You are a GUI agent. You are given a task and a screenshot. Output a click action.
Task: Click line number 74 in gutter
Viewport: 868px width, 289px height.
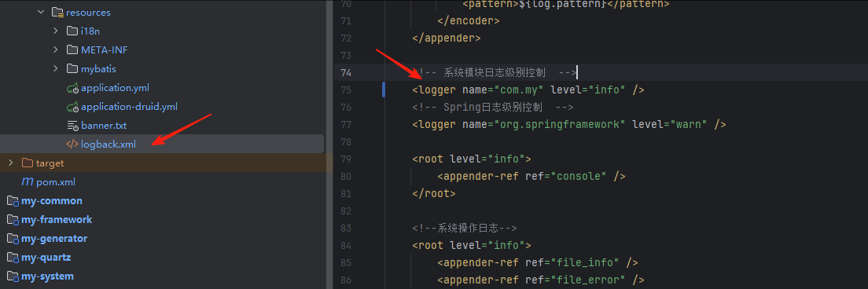[x=346, y=72]
